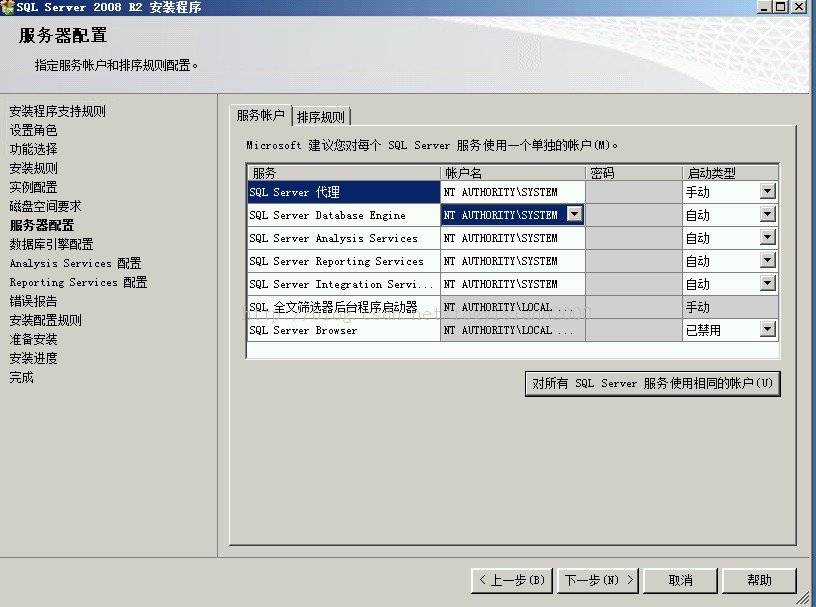Open startup type dropdown for SQL Server 代理
The width and height of the screenshot is (816, 607).
(768, 192)
